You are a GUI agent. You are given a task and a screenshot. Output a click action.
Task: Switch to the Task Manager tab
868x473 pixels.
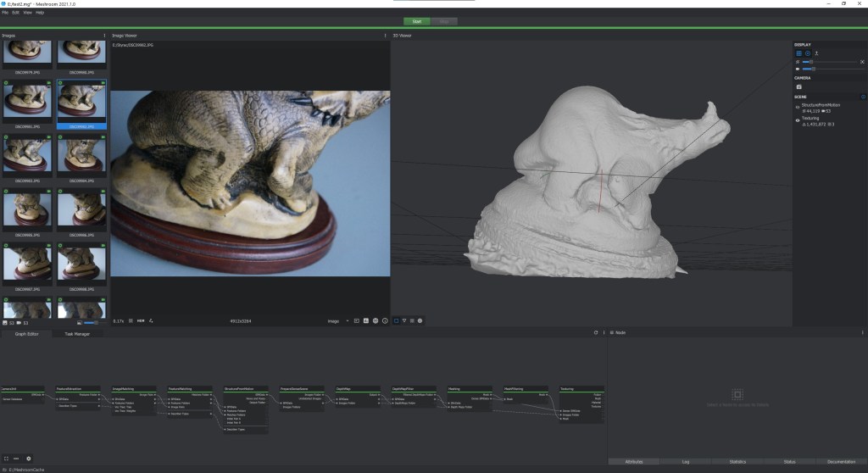click(x=76, y=334)
